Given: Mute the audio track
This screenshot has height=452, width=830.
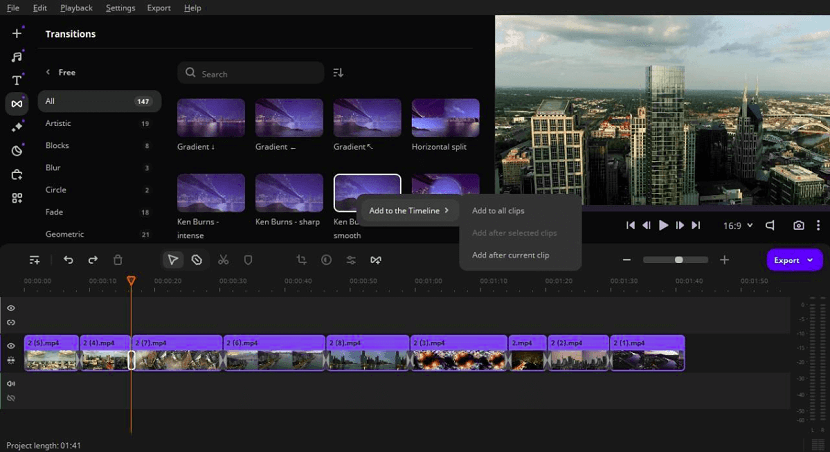Looking at the screenshot, I should pyautogui.click(x=11, y=383).
